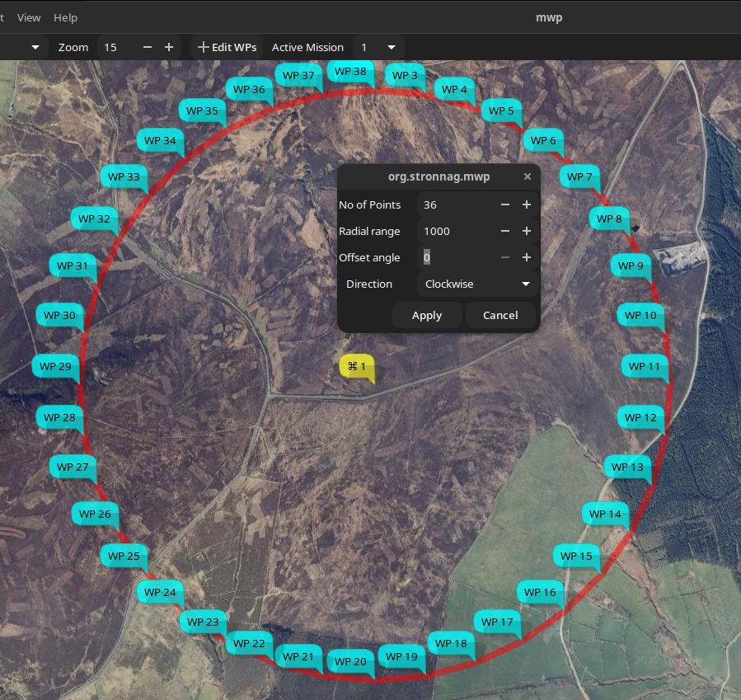Close the org.stronnag.mwp dialog
The width and height of the screenshot is (741, 700).
528,176
